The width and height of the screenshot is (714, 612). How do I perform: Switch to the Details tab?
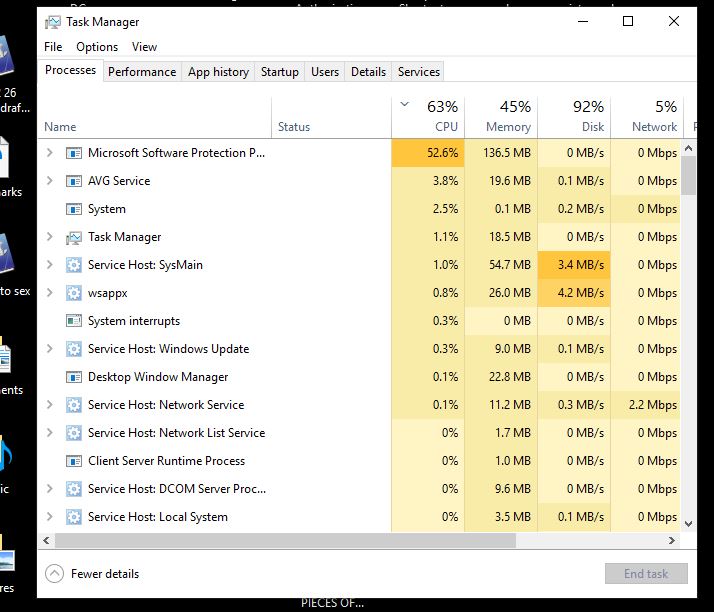click(x=368, y=72)
